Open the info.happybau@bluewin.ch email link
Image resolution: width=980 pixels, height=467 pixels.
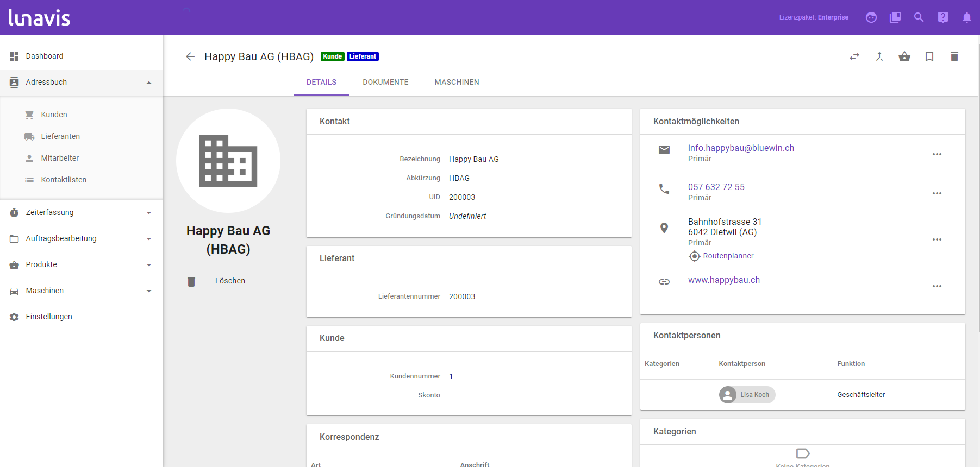point(741,148)
